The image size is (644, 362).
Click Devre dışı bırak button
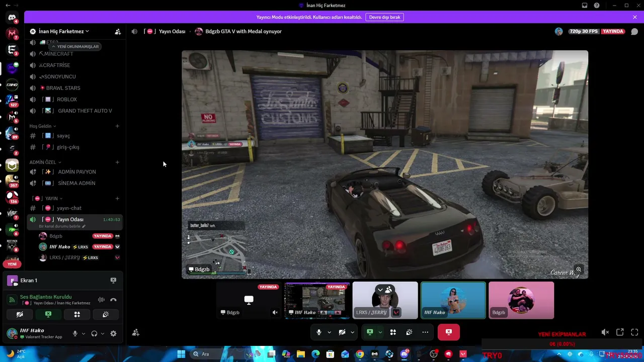pos(384,17)
